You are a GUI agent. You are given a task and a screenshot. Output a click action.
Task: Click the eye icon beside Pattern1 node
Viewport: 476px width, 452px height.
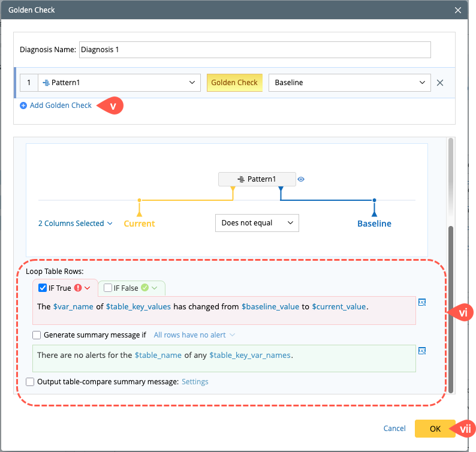tap(301, 179)
